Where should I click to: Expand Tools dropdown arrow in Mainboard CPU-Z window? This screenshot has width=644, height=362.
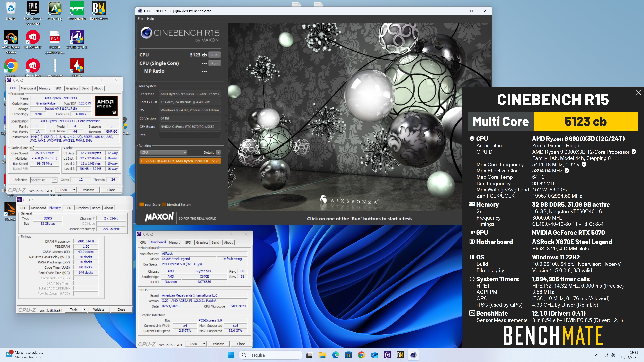tap(204, 344)
